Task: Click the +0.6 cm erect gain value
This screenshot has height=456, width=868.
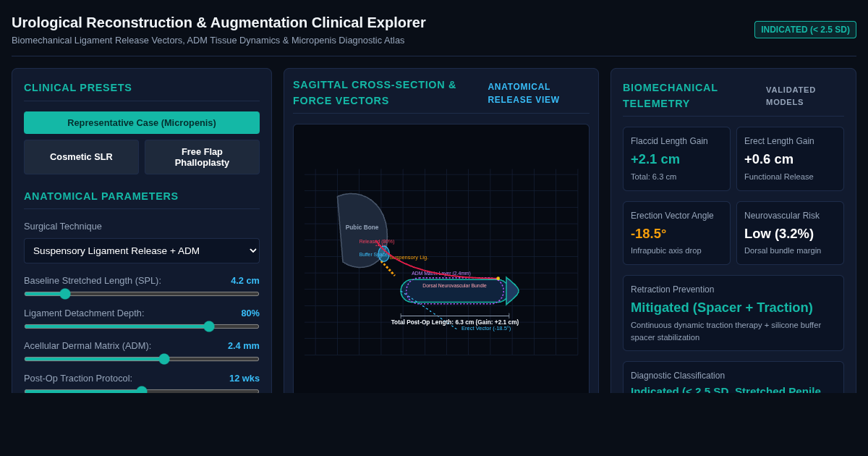Action: tap(769, 159)
